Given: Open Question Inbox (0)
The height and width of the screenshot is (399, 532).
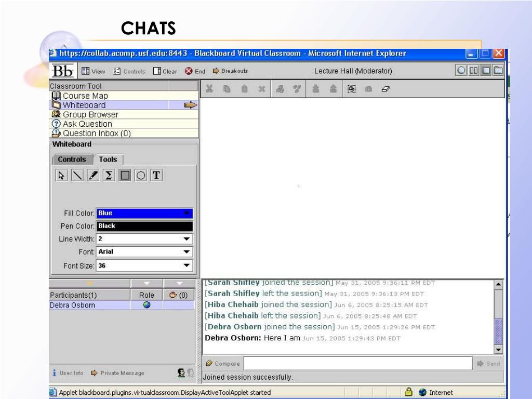Looking at the screenshot, I should pyautogui.click(x=124, y=134).
